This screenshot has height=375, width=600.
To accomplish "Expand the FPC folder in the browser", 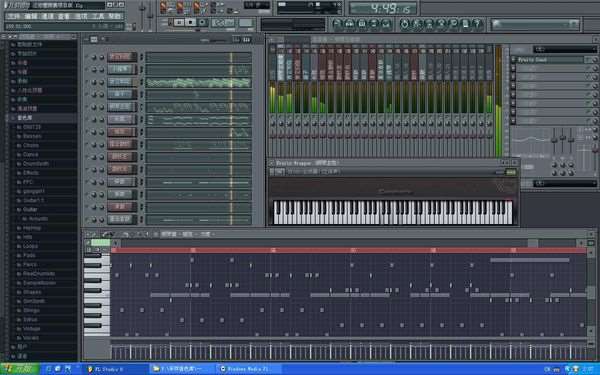I will click(x=28, y=182).
